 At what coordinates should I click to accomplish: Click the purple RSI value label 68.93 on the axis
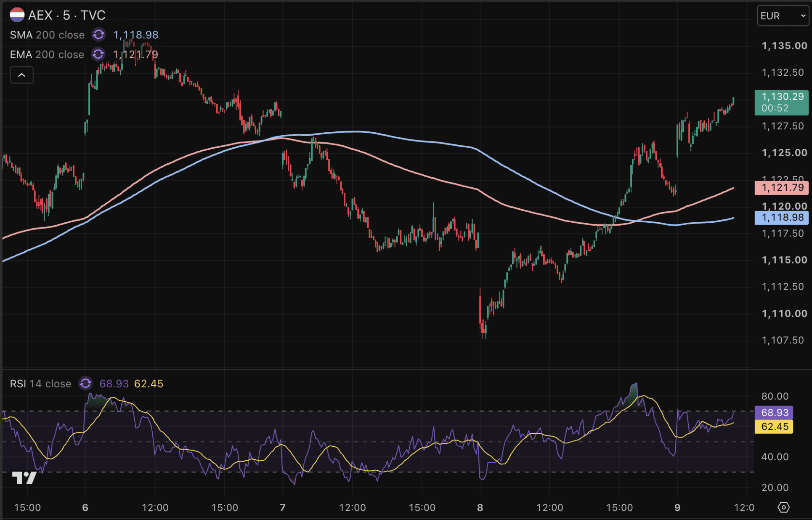[774, 413]
